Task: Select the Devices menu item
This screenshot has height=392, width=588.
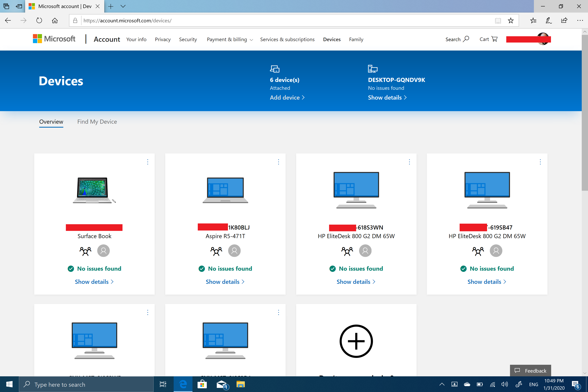Action: 332,40
